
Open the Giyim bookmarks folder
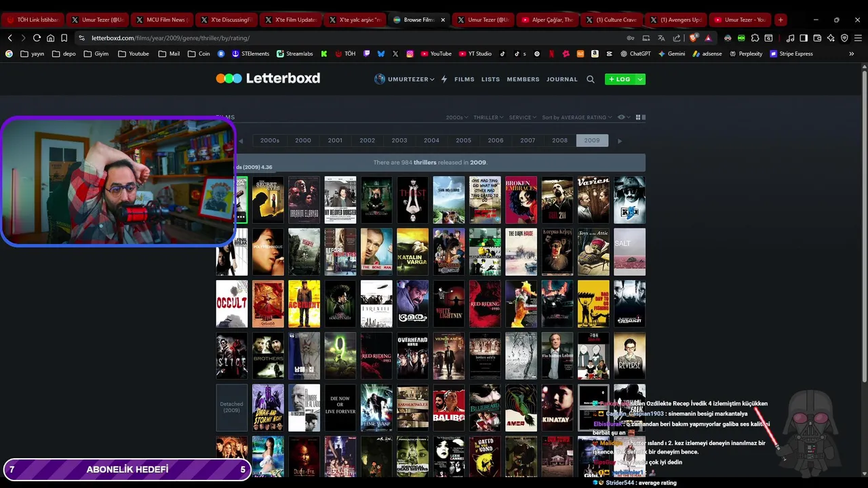(96, 54)
